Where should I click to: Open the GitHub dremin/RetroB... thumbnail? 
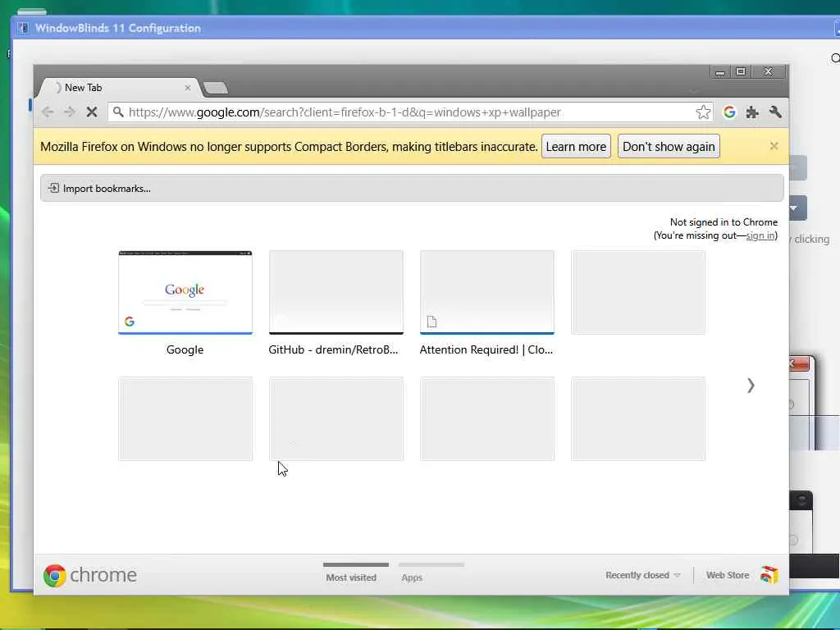336,293
